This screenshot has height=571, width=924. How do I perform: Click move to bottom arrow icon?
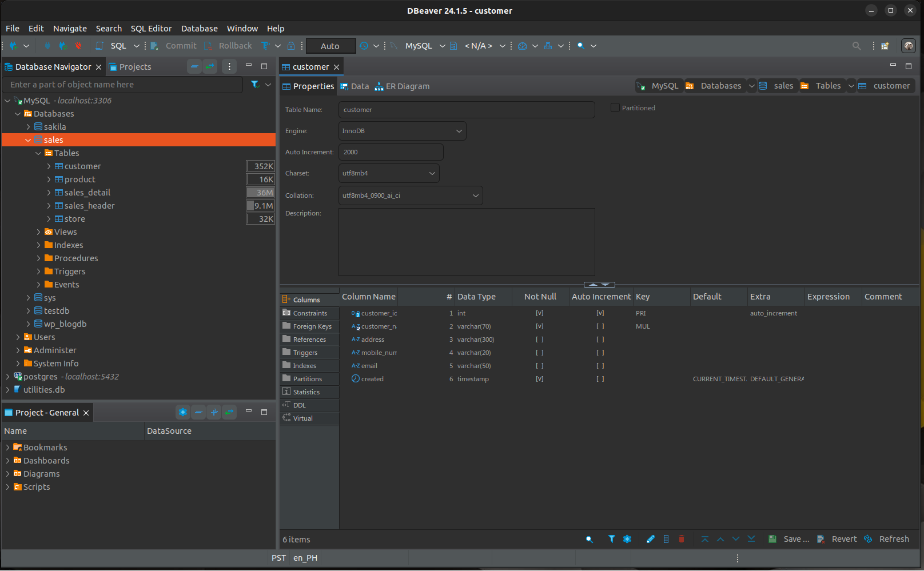pyautogui.click(x=751, y=539)
